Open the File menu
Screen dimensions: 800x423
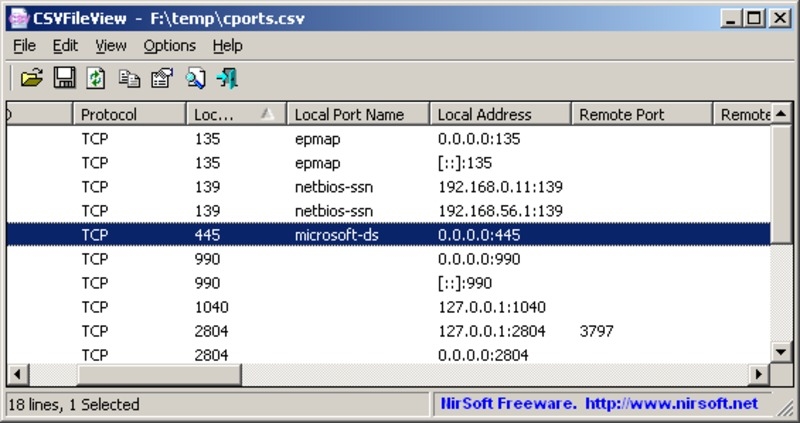pos(24,46)
